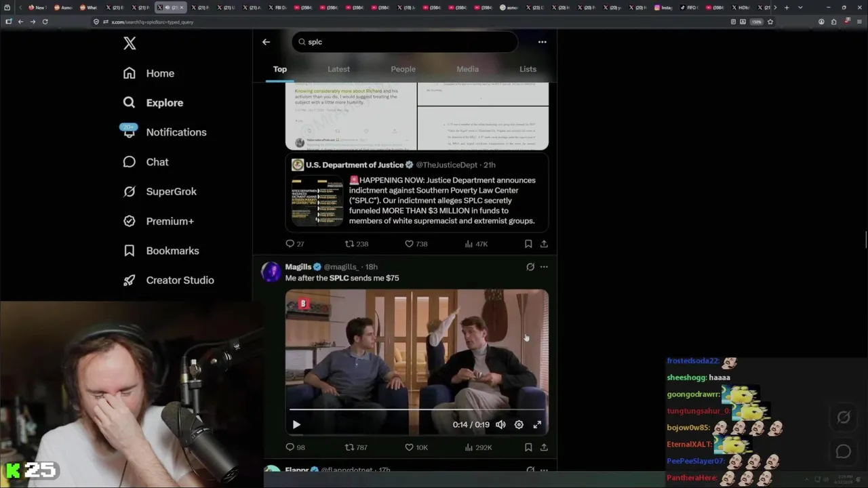This screenshot has height=488, width=868.
Task: Reply to the post with 27 replies
Action: coord(295,244)
